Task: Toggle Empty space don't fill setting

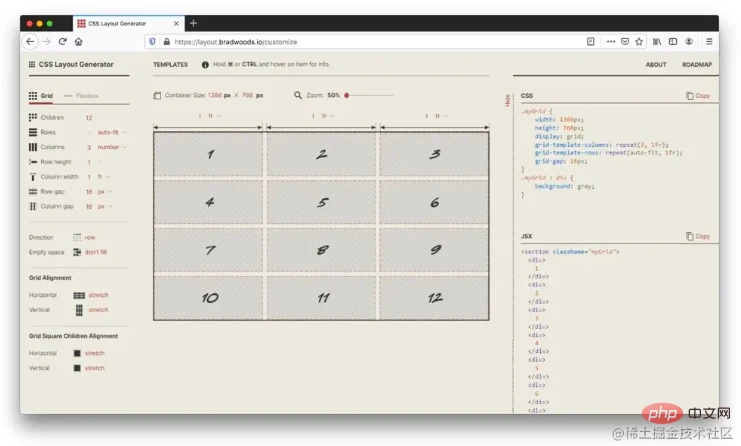Action: coord(90,252)
